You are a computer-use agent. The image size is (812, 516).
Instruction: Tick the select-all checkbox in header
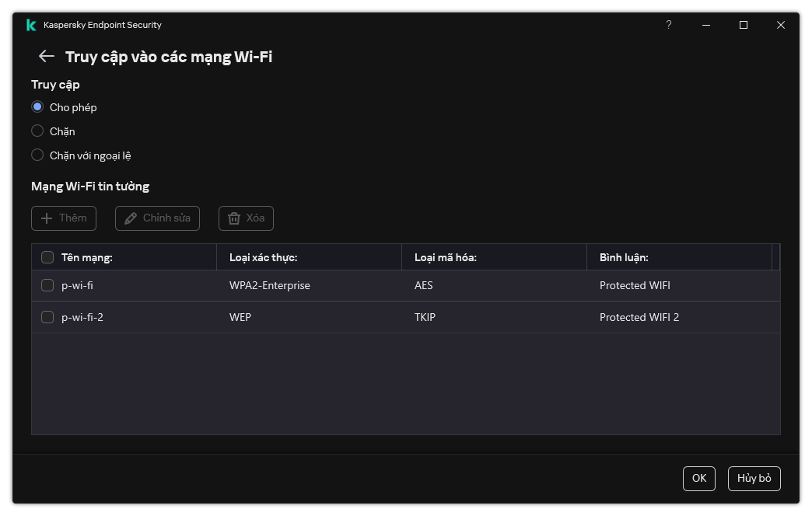(47, 257)
